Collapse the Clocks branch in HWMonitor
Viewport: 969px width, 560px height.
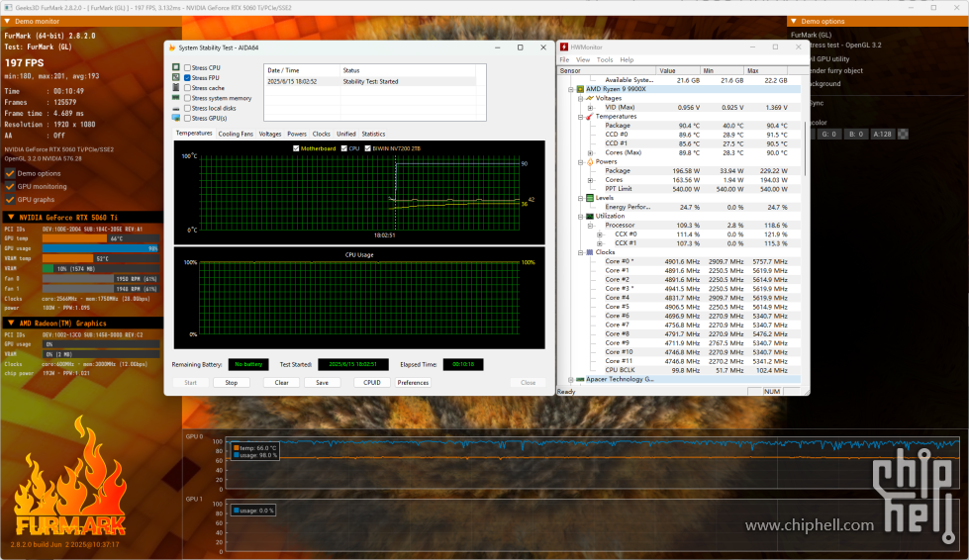pyautogui.click(x=580, y=252)
